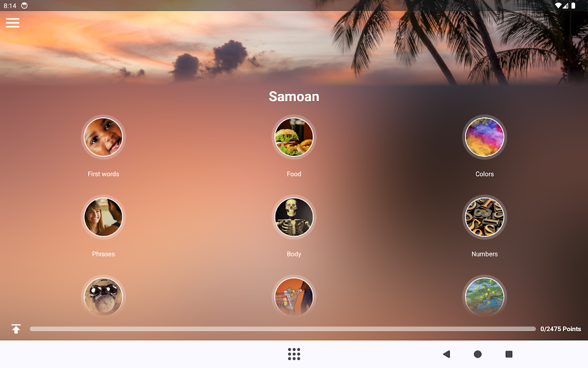Tap the Android home button
The height and width of the screenshot is (368, 588).
(x=478, y=354)
